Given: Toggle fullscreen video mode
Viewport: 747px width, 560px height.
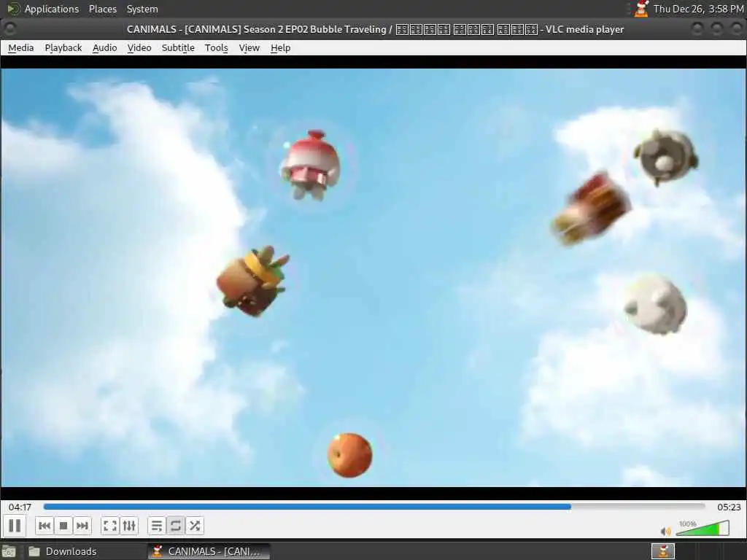Looking at the screenshot, I should (110, 526).
